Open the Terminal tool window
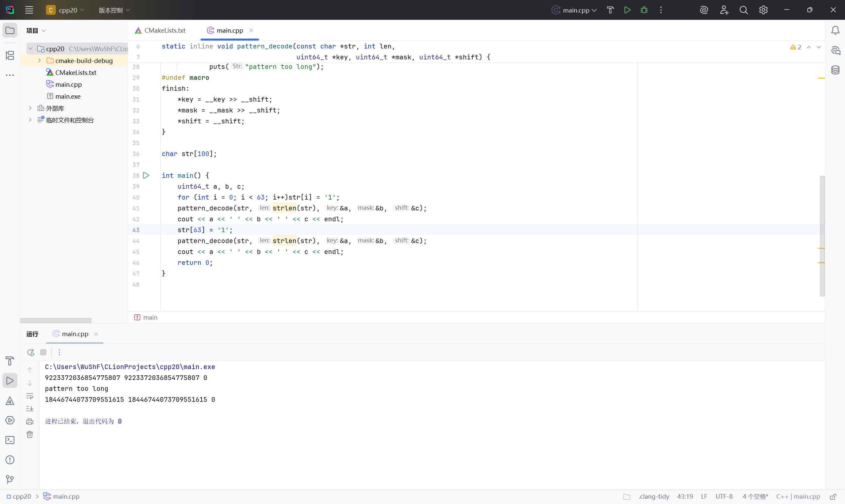The image size is (845, 504). point(10,440)
